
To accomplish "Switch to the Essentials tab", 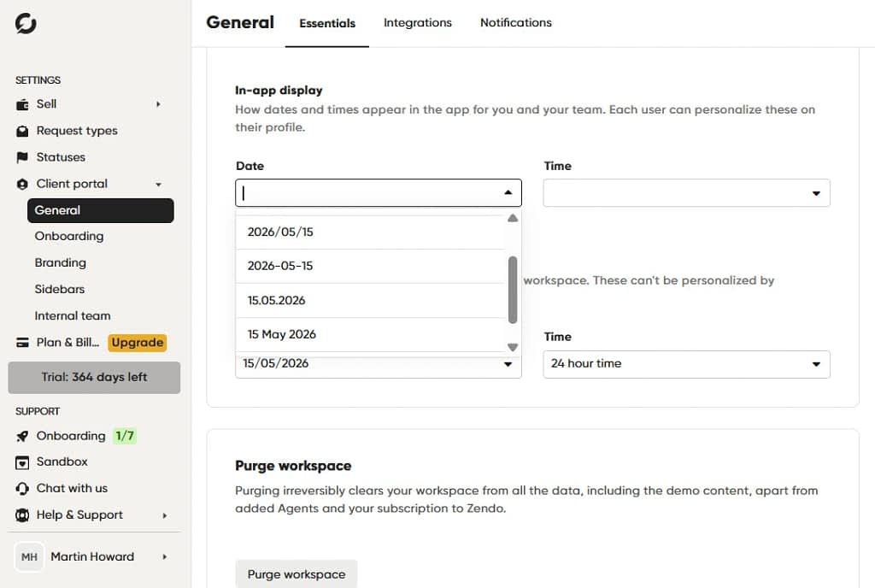I will click(x=327, y=23).
